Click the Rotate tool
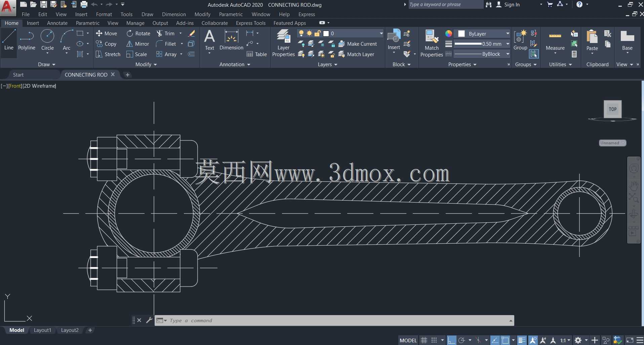Viewport: 644px width, 345px height. 138,33
